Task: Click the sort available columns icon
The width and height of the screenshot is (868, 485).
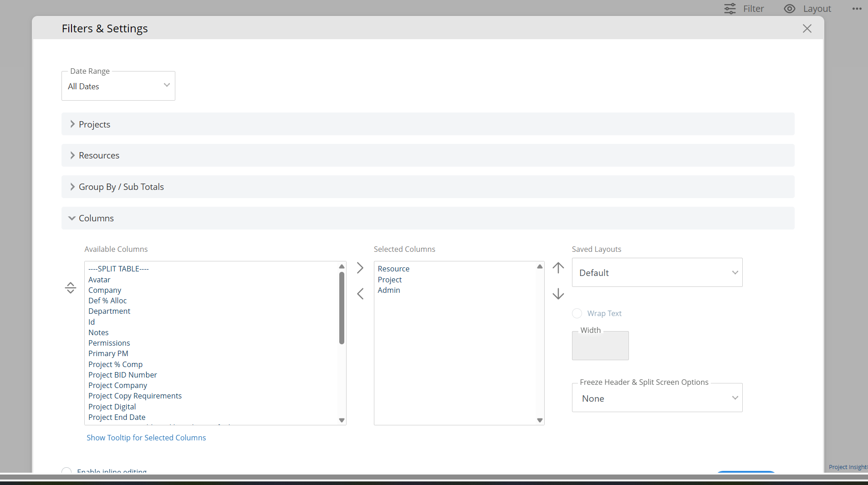Action: pos(70,288)
